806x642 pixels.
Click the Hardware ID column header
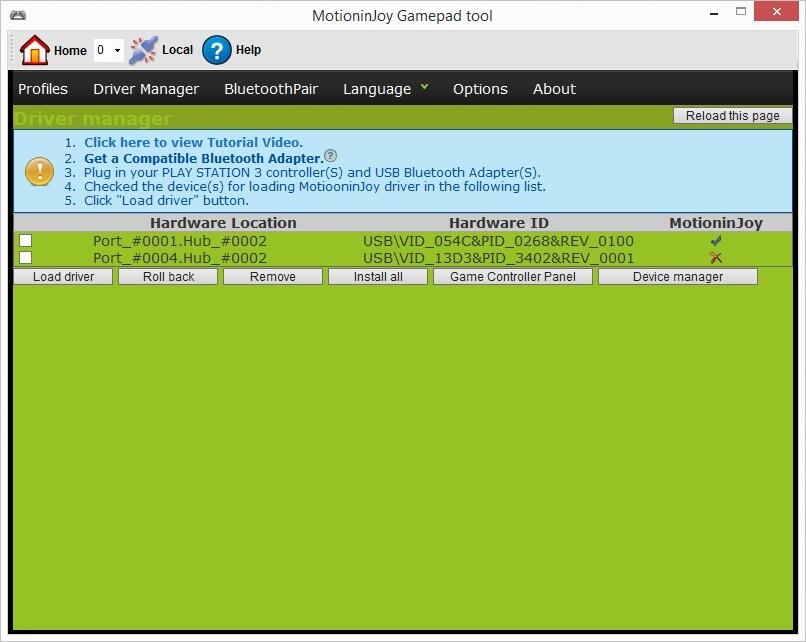[x=499, y=223]
